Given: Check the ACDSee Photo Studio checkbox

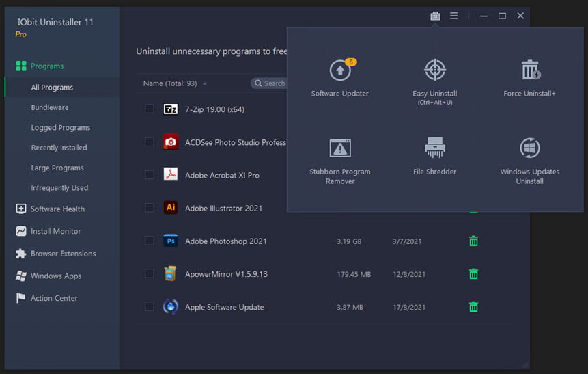Looking at the screenshot, I should click(x=150, y=142).
